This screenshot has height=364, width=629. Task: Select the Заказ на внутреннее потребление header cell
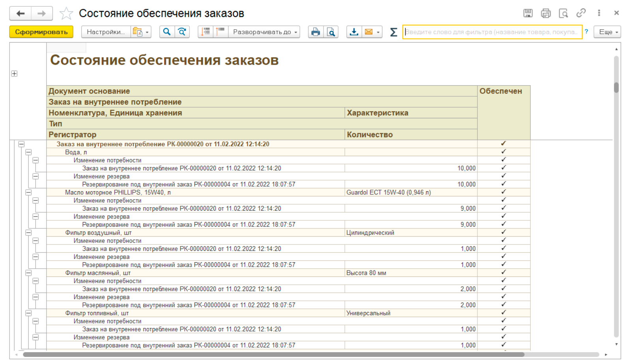point(262,102)
